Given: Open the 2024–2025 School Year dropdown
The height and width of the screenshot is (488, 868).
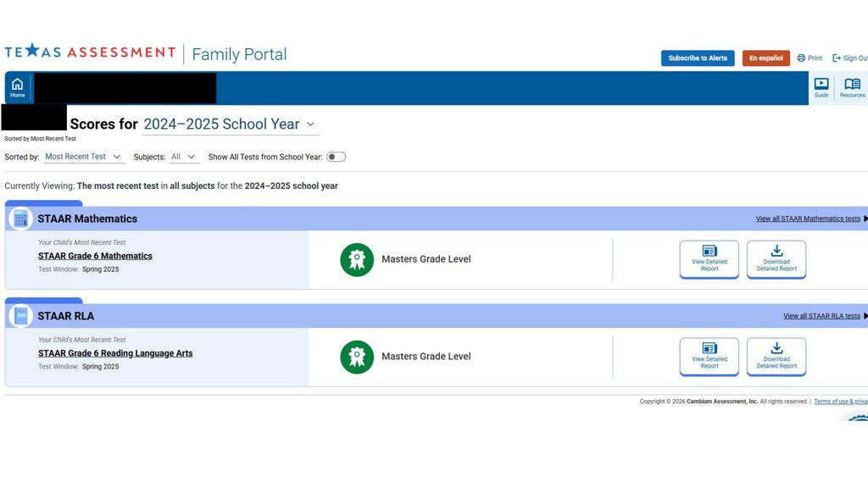Looking at the screenshot, I should tap(229, 125).
